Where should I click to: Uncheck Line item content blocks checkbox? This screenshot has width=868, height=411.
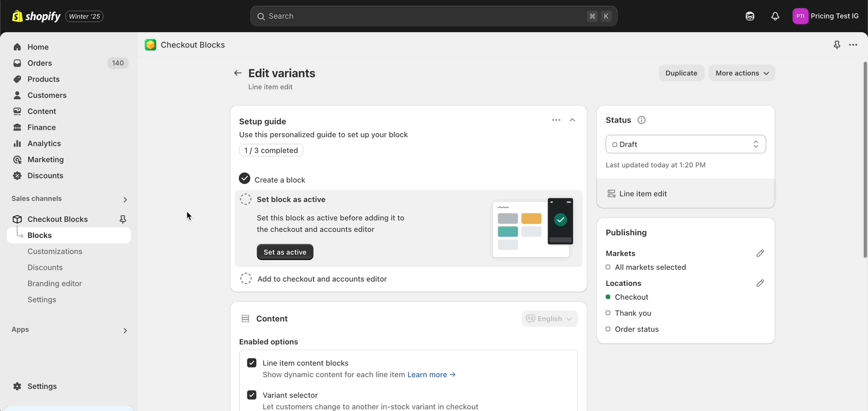251,363
